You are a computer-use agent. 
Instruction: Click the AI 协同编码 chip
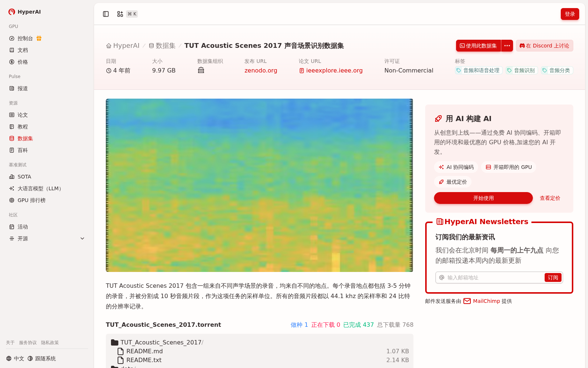pyautogui.click(x=456, y=167)
